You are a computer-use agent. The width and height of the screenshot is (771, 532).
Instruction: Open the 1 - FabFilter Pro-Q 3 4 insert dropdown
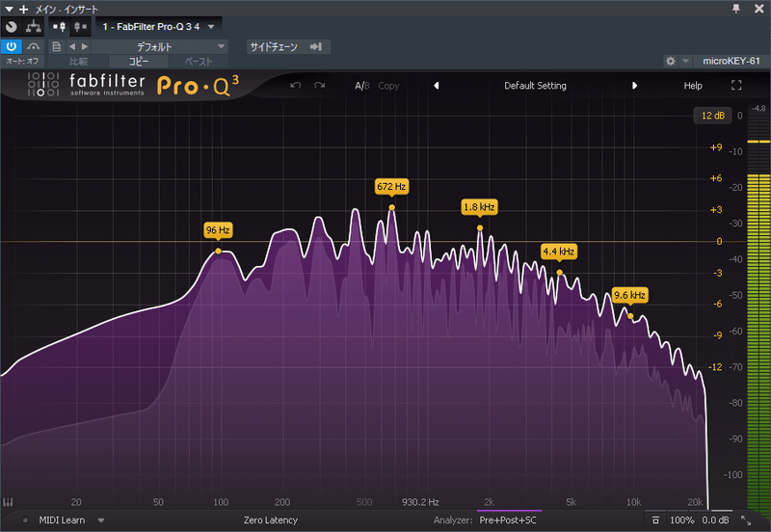(158, 27)
